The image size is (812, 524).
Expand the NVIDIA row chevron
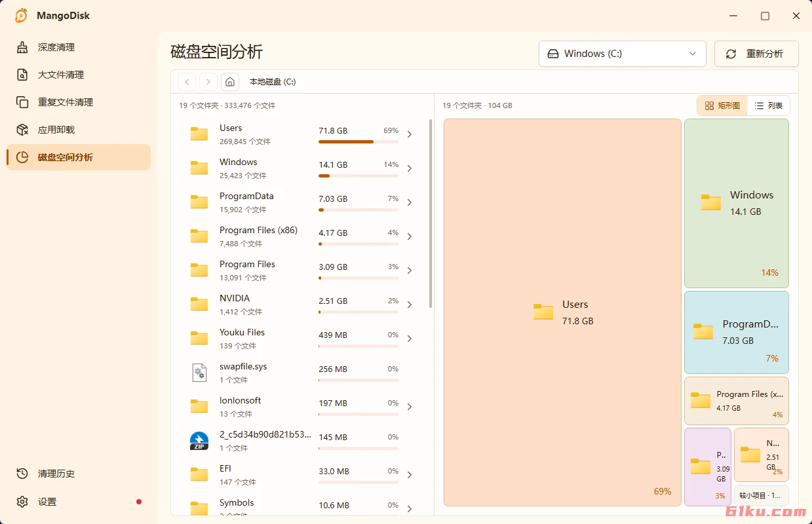[x=410, y=305]
